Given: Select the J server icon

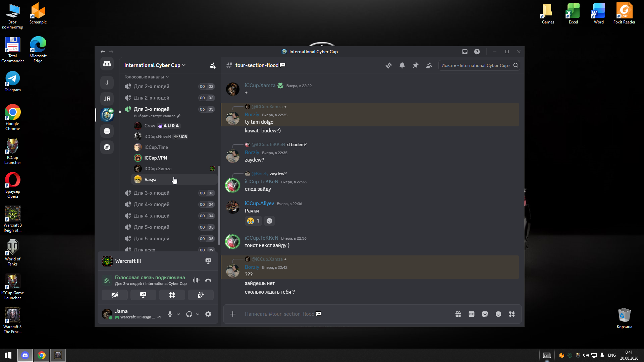Looking at the screenshot, I should tap(107, 82).
